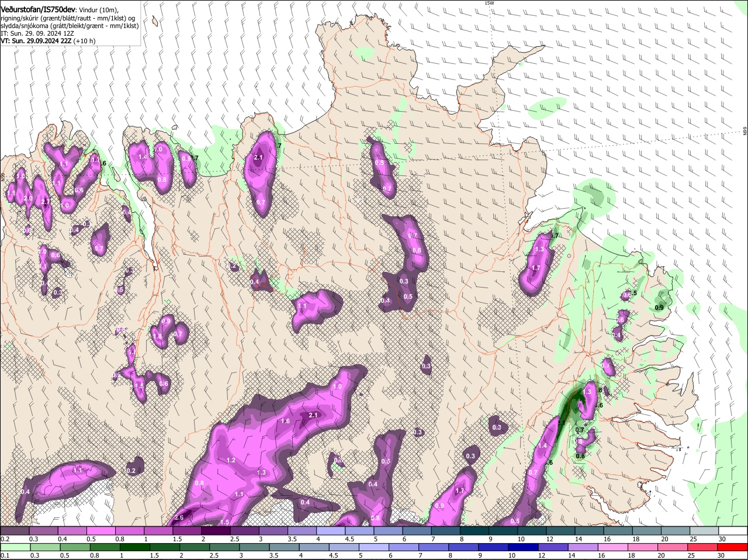Select the upper legend swatch between 18 and 20
748x560 pixels.
[x=646, y=531]
